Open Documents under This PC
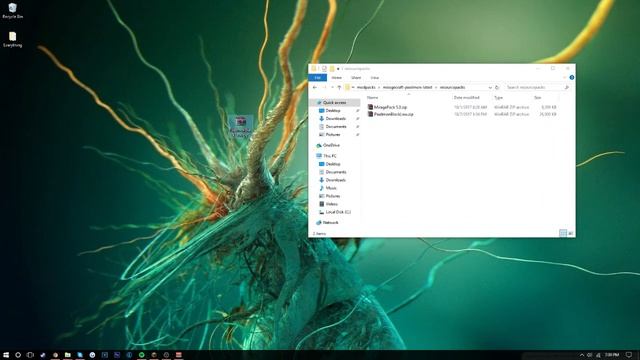Screen dimensions: 640x360 [336, 172]
